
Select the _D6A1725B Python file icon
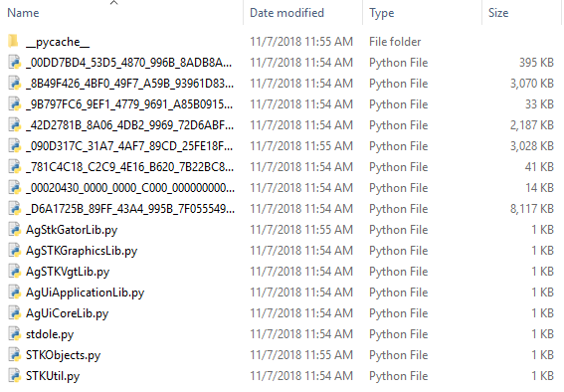pyautogui.click(x=14, y=209)
